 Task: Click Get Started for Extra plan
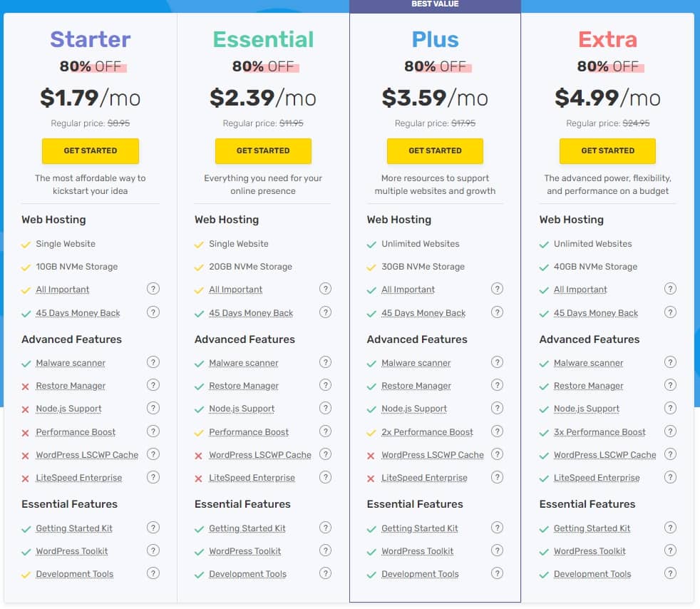607,151
